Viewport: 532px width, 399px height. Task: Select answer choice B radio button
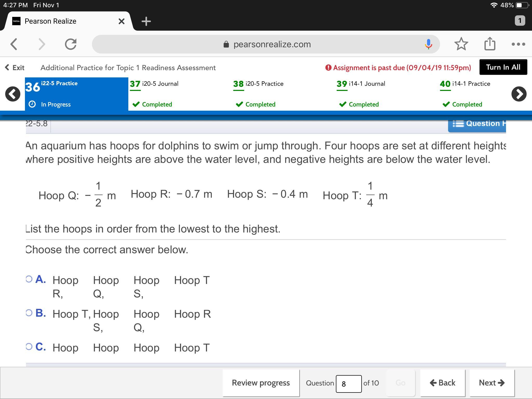pyautogui.click(x=29, y=313)
